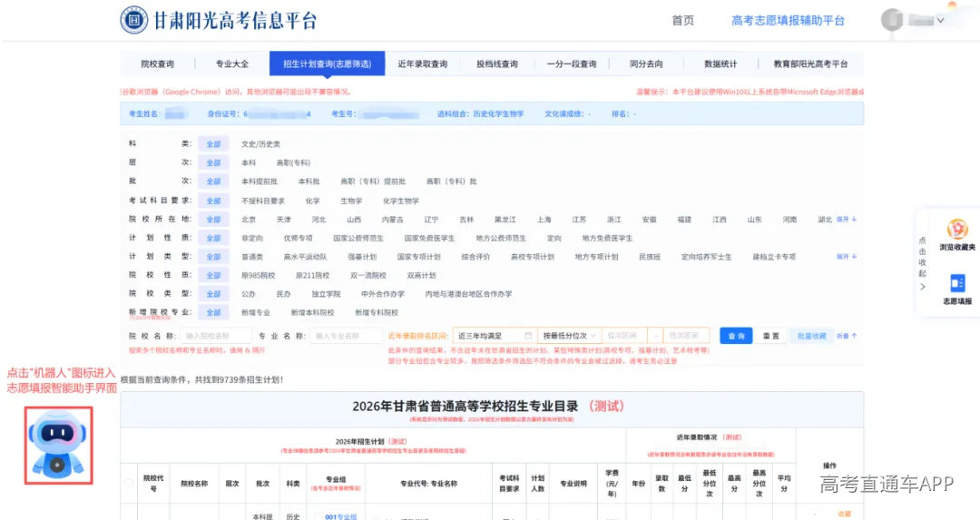Screen dimensions: 980x520
Task: Filter location by 上海
Action: click(x=544, y=220)
